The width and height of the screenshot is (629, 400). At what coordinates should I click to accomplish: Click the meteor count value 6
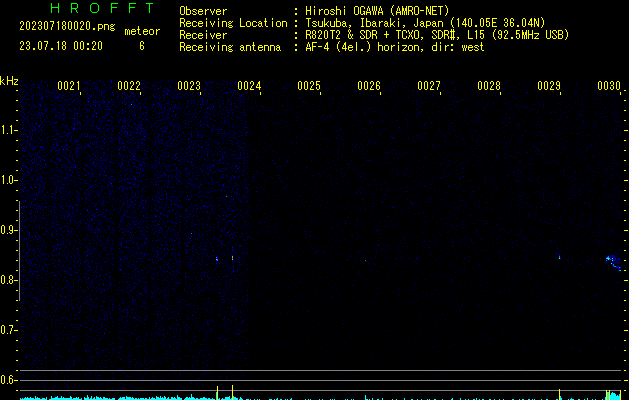[141, 46]
